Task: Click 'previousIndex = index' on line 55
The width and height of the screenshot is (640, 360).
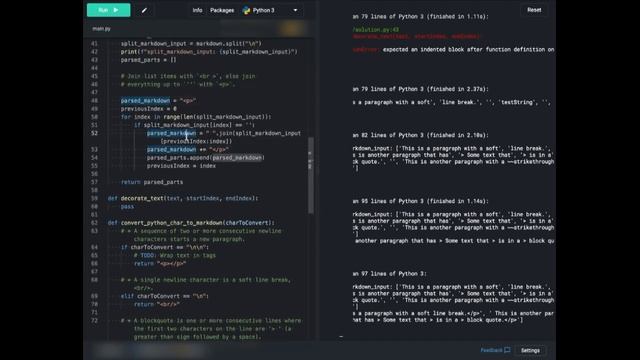Action: (181, 166)
